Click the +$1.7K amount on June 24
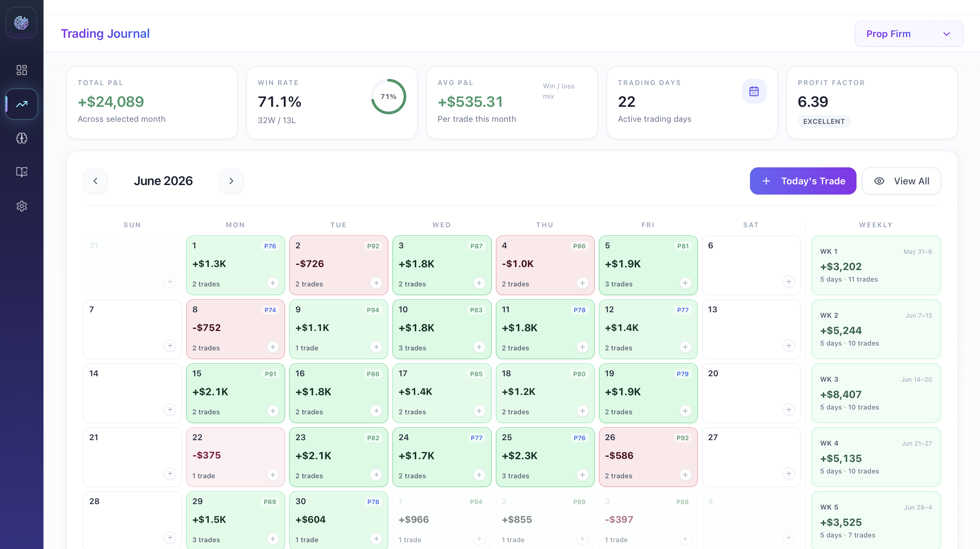 click(x=416, y=455)
